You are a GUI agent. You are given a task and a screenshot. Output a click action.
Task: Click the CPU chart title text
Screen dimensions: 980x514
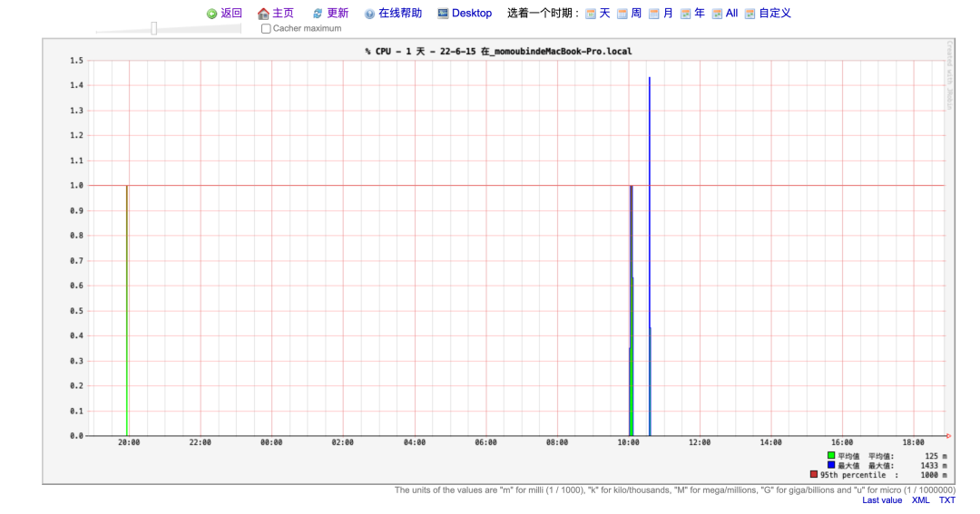[498, 51]
